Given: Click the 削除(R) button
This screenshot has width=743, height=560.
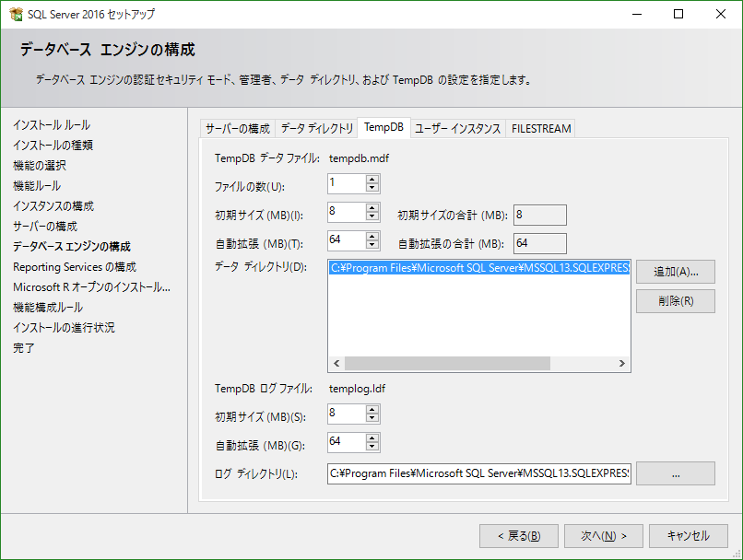Looking at the screenshot, I should 675,301.
